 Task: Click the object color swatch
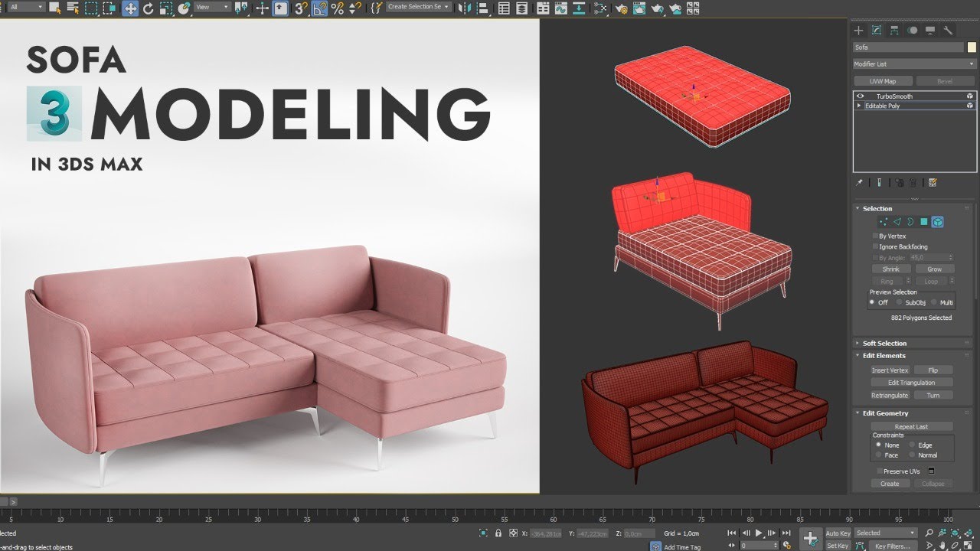point(972,47)
